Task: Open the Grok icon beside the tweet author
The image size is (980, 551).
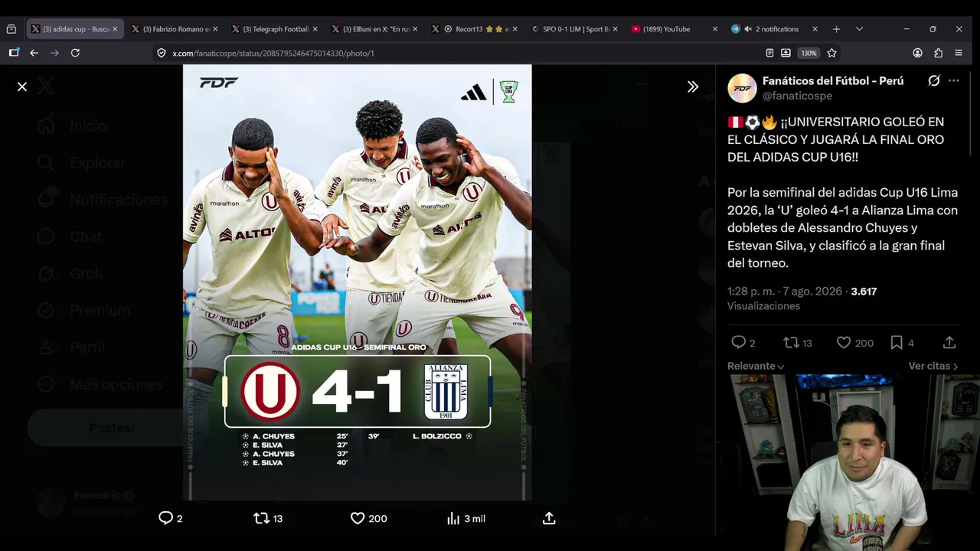Action: pyautogui.click(x=934, y=80)
